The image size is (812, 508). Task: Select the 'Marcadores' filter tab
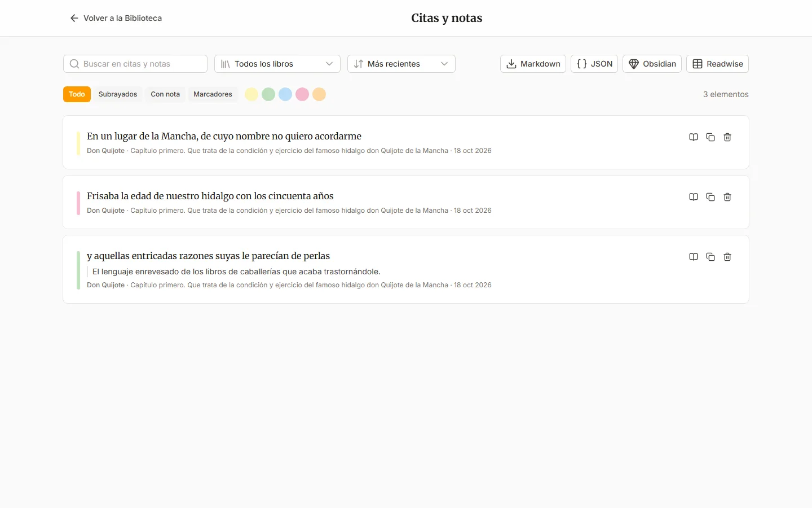213,94
